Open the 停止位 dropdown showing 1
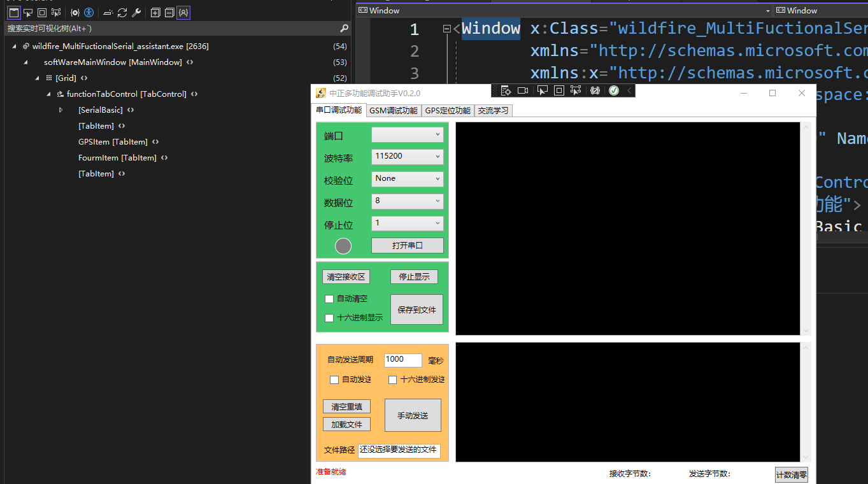This screenshot has height=484, width=868. tap(408, 224)
